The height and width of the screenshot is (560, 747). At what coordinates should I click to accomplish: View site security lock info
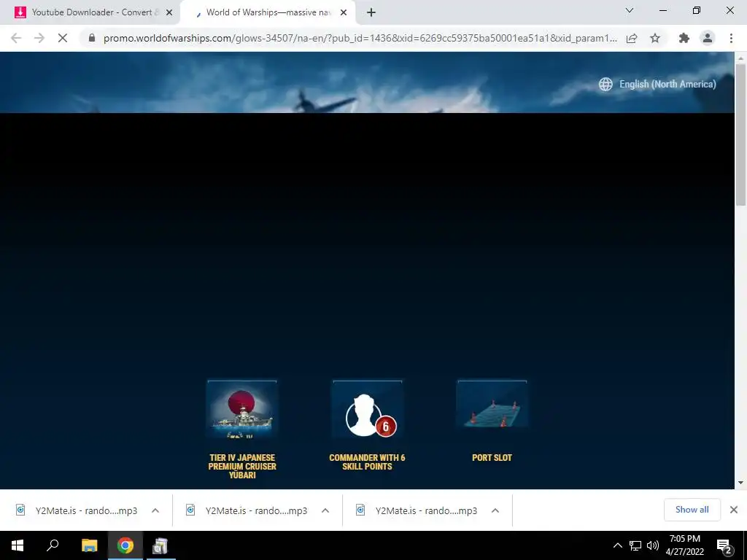pos(92,38)
